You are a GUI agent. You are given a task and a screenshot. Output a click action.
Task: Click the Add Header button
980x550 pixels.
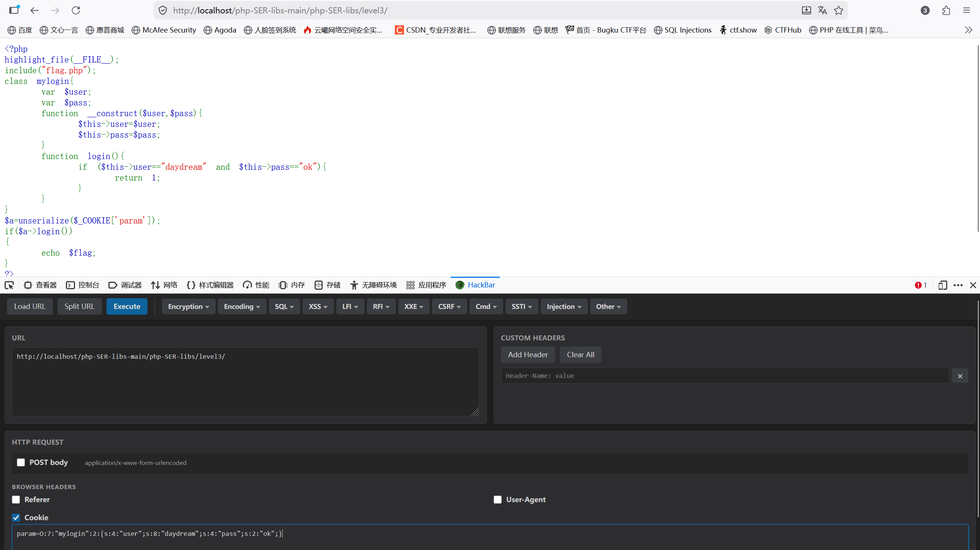pyautogui.click(x=528, y=355)
